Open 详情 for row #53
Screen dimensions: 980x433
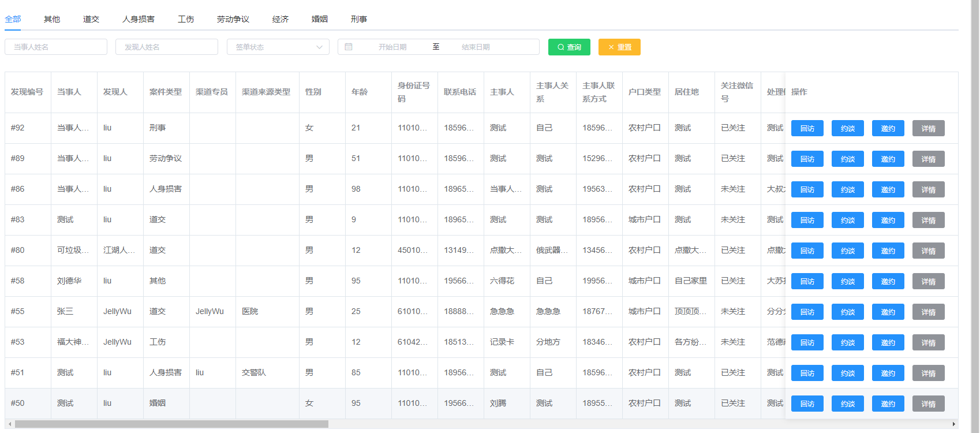(x=929, y=342)
